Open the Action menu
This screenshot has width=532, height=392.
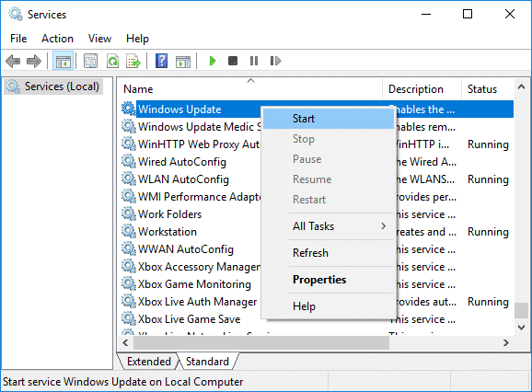[x=57, y=39]
